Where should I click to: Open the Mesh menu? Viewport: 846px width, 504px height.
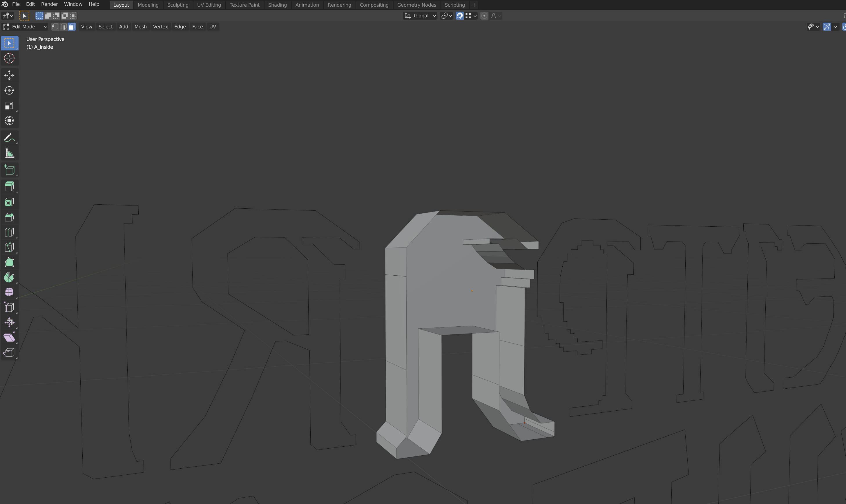pyautogui.click(x=140, y=26)
